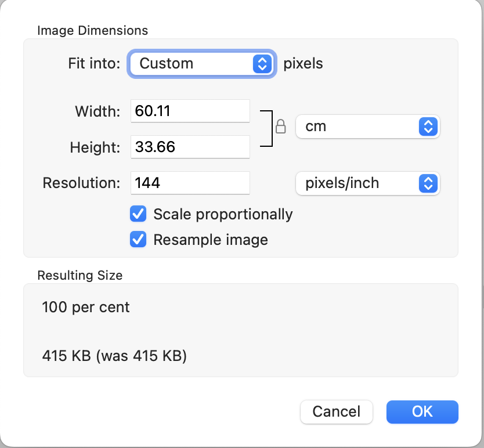Click the 100 per cent text
Viewport: 484px width, 448px height.
pos(85,308)
